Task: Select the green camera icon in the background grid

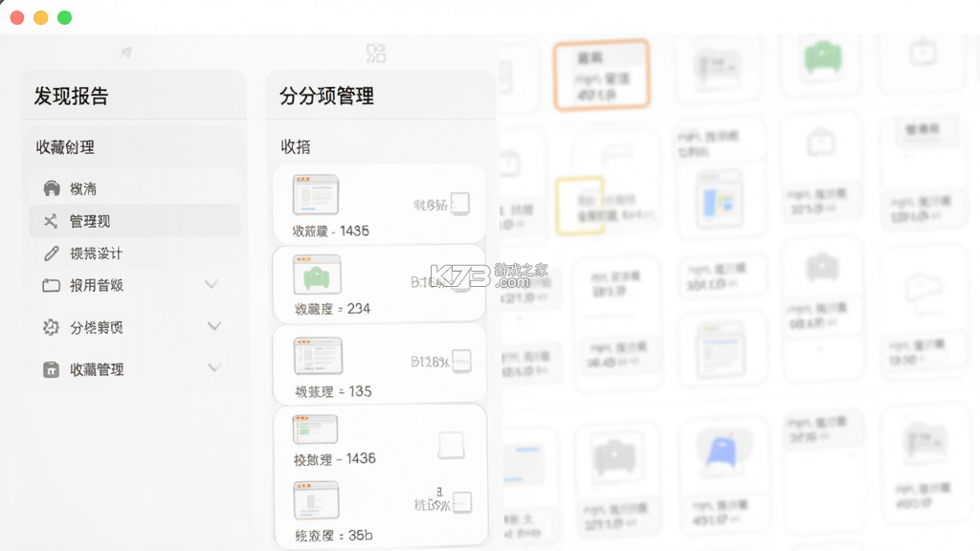Action: [x=822, y=56]
